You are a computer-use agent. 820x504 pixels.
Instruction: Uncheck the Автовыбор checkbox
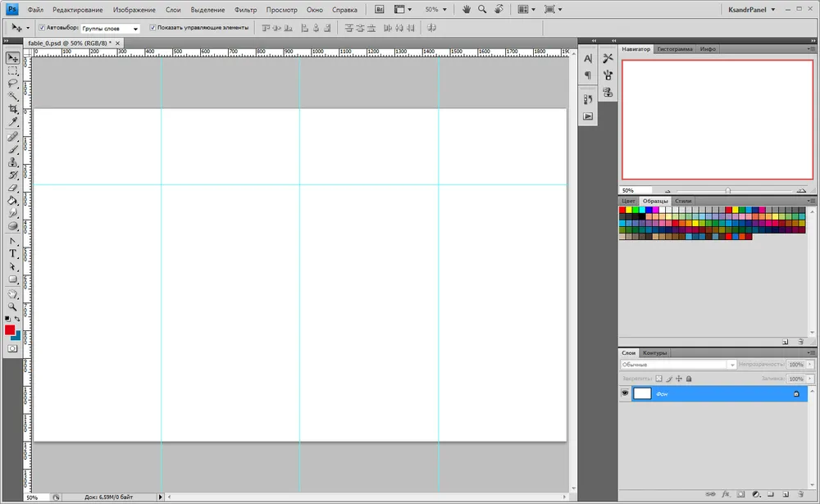tap(42, 27)
